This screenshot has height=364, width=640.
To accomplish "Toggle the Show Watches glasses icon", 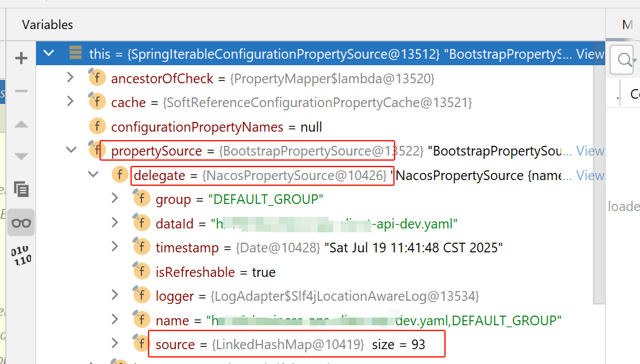I will 21,223.
